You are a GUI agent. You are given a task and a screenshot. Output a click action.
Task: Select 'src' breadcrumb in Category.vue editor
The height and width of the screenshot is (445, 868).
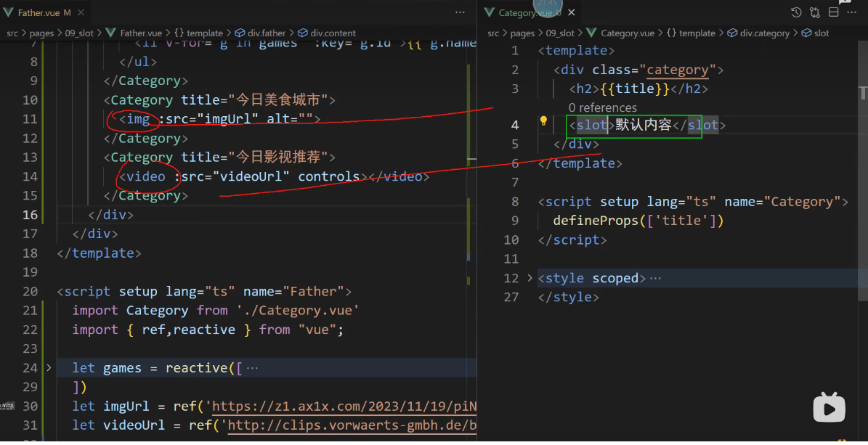pos(493,33)
